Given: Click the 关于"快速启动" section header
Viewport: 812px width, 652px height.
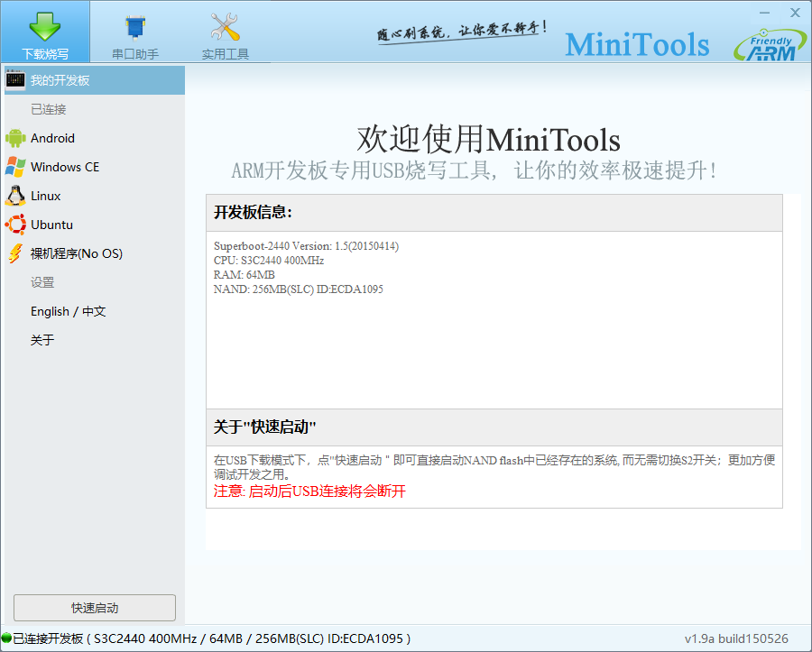Looking at the screenshot, I should tap(494, 427).
